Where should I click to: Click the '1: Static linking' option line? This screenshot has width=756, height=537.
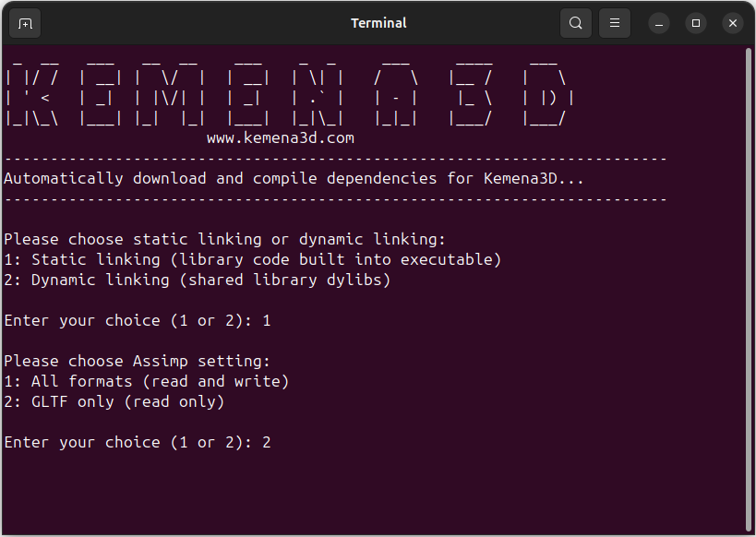point(253,260)
